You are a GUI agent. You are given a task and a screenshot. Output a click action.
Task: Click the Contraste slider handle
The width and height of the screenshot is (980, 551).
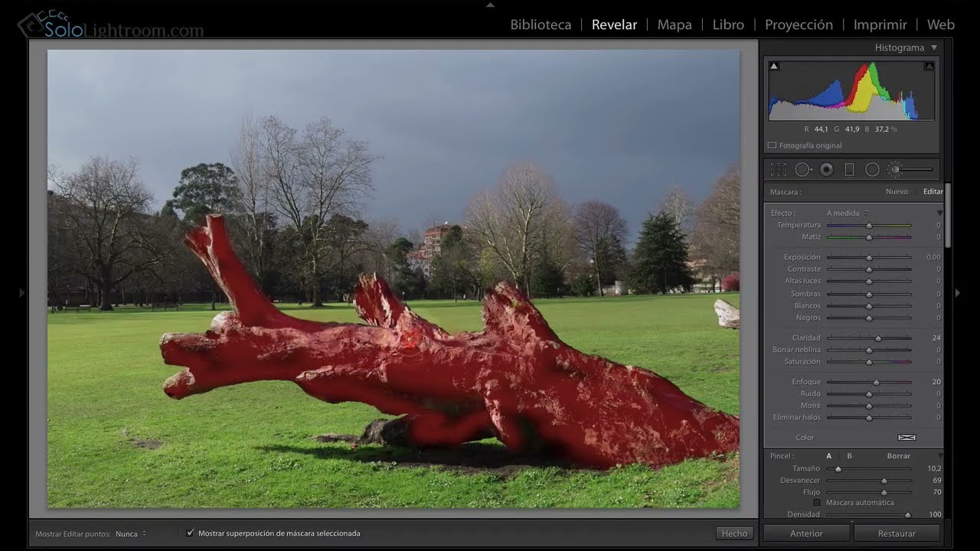coord(869,269)
